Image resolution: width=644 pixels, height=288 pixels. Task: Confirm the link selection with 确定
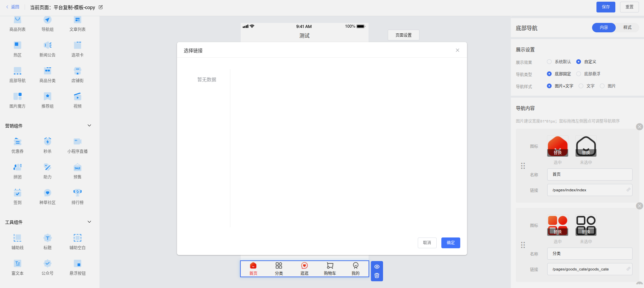pyautogui.click(x=450, y=243)
